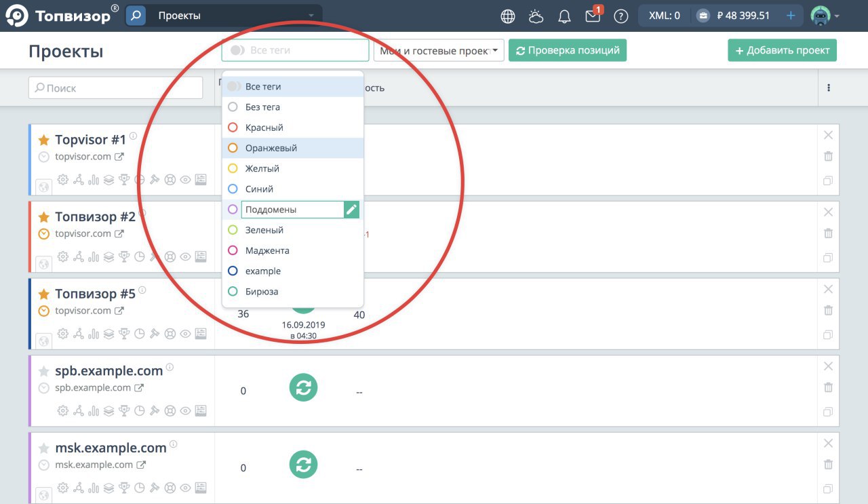Screen dimensions: 868x504
Task: Expand the Мои и гостевые проекты dropdown
Action: tap(439, 50)
